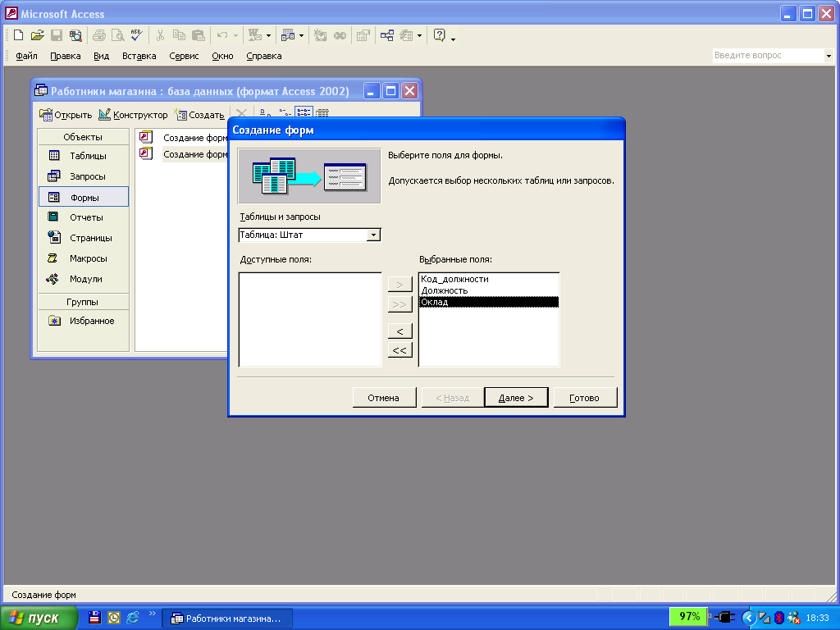Switch database window to list view icon
The width and height of the screenshot is (840, 630).
point(304,112)
